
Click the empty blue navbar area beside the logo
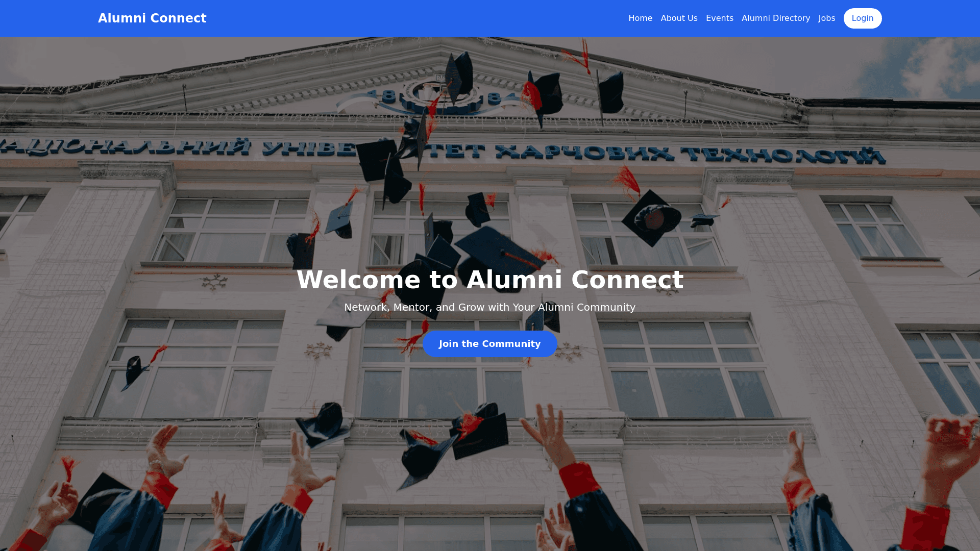point(408,18)
